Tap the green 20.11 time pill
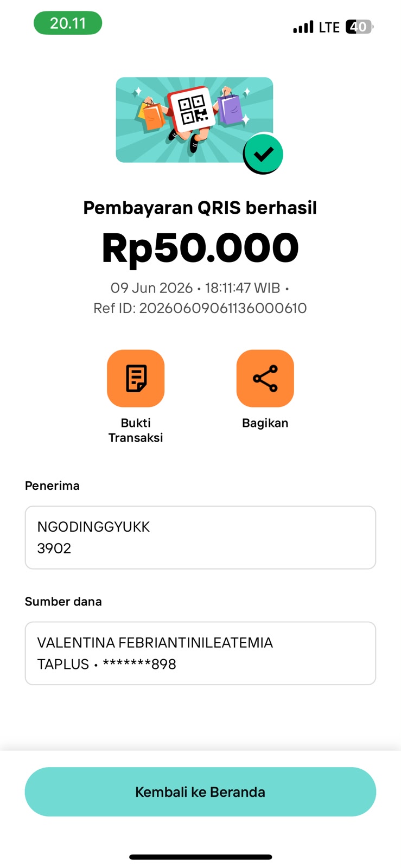Image resolution: width=401 pixels, height=868 pixels. (x=68, y=23)
